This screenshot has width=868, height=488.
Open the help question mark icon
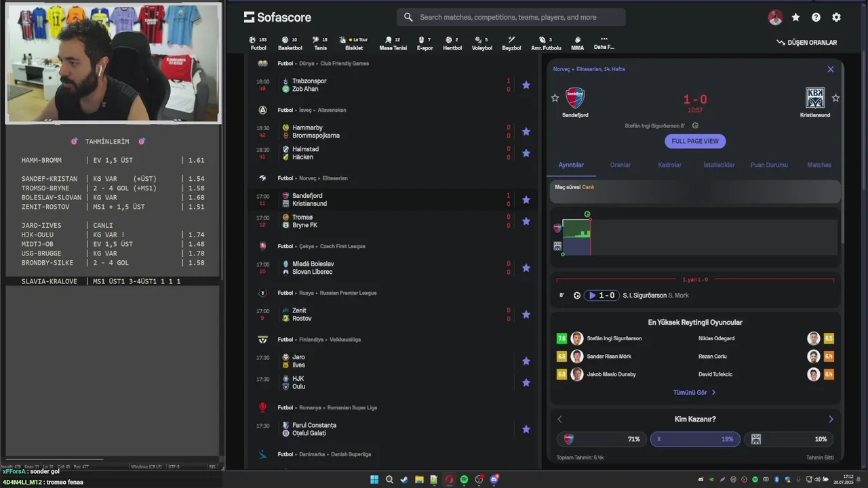point(816,18)
